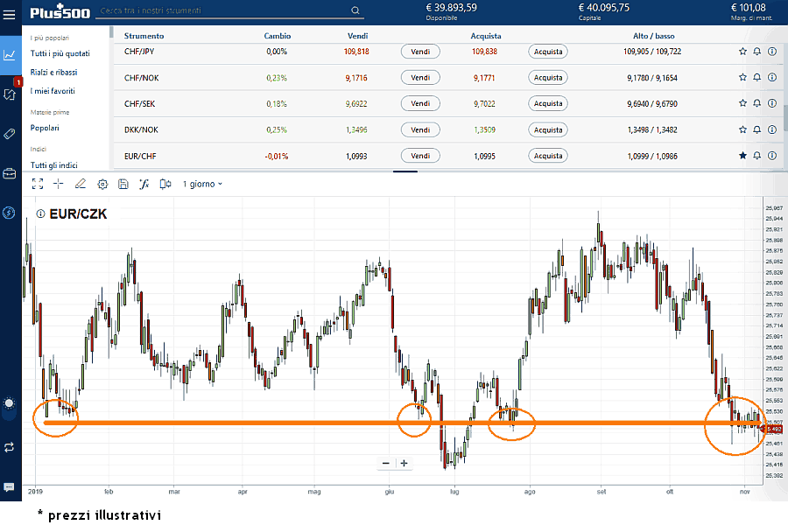Image resolution: width=788 pixels, height=532 pixels.
Task: Click the instrument search field
Action: click(223, 10)
